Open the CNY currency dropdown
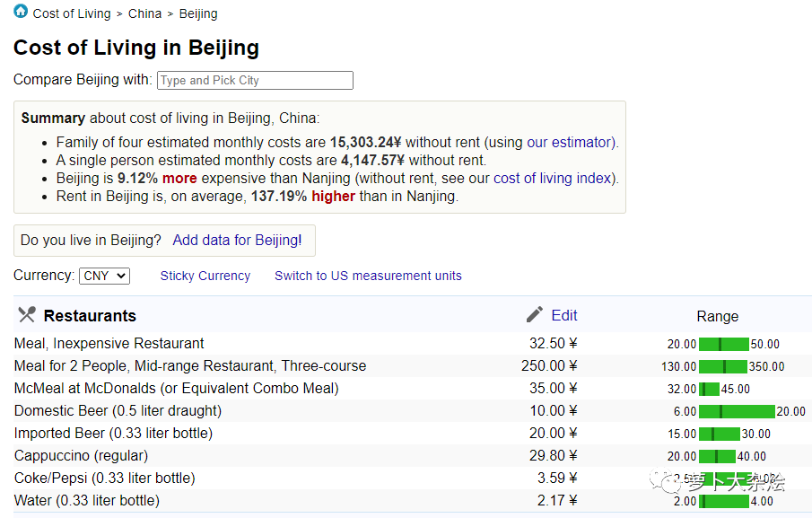Viewport: 812px width, 518px height. (x=104, y=277)
